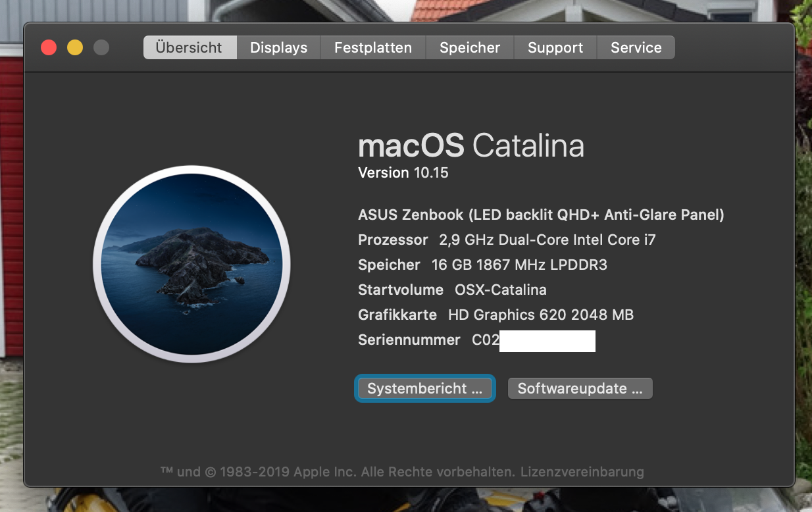Open the Lizenzvereinbarung link
The height and width of the screenshot is (512, 812).
click(x=582, y=472)
